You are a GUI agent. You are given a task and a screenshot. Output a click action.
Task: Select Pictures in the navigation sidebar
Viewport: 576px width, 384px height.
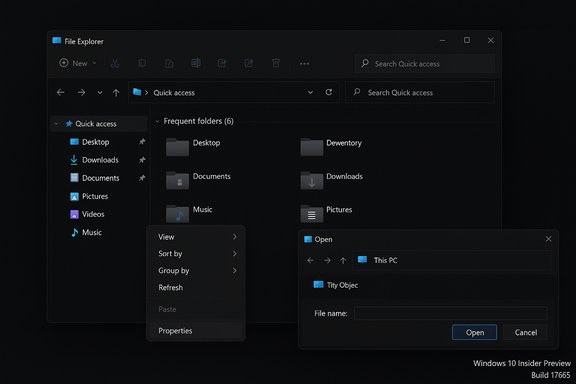[x=95, y=196]
